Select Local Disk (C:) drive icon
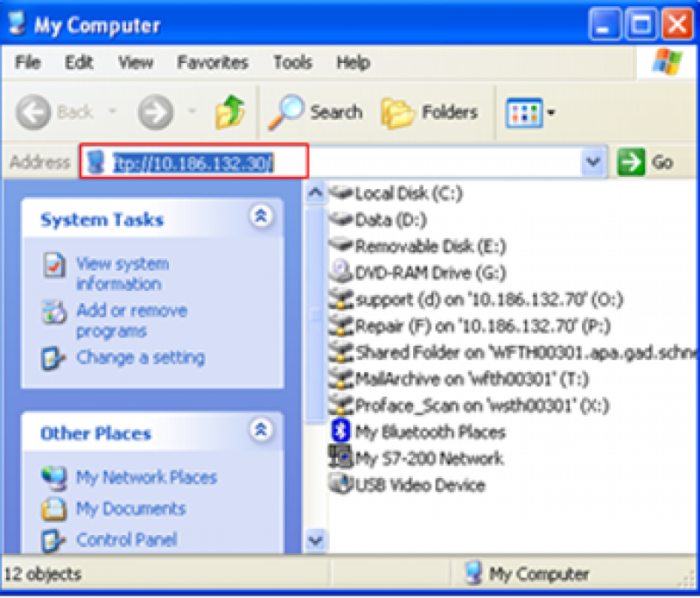 pyautogui.click(x=341, y=193)
